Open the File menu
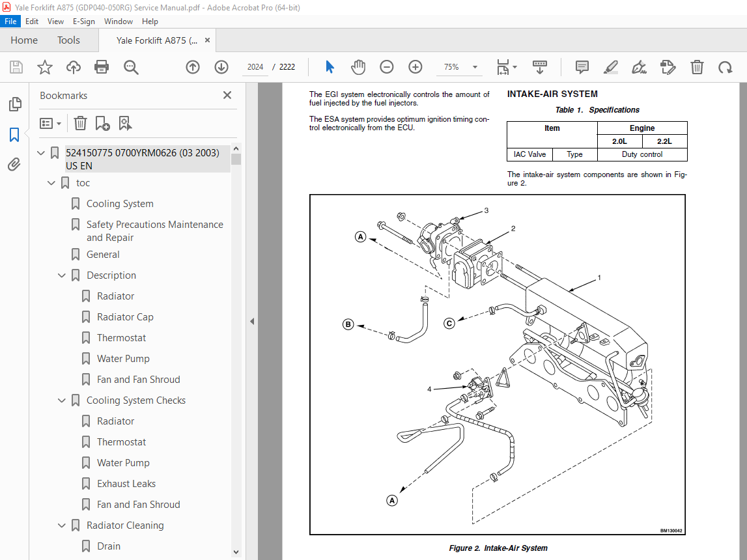747x560 pixels. (10, 21)
